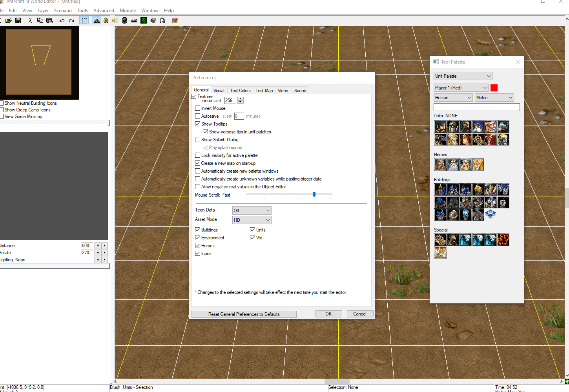Select the Farm building icon
Viewport: 569px width, 392px height.
point(478,190)
